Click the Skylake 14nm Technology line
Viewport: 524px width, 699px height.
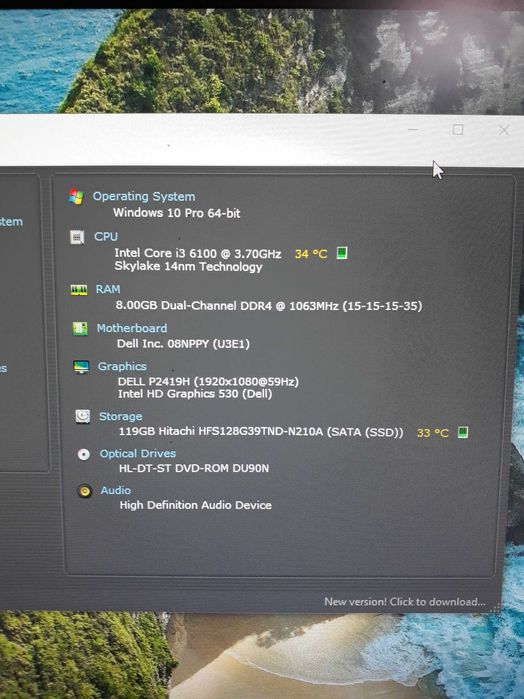click(x=188, y=267)
